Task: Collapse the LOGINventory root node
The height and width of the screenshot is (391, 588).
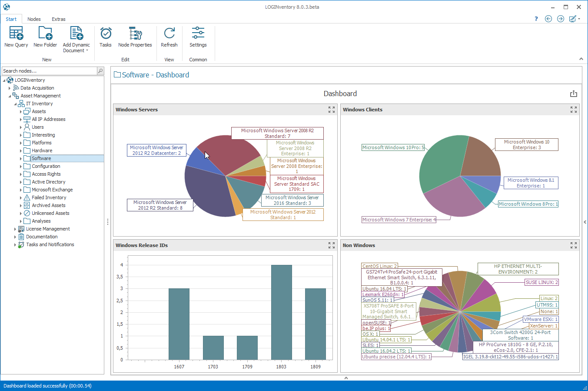Action: point(4,80)
